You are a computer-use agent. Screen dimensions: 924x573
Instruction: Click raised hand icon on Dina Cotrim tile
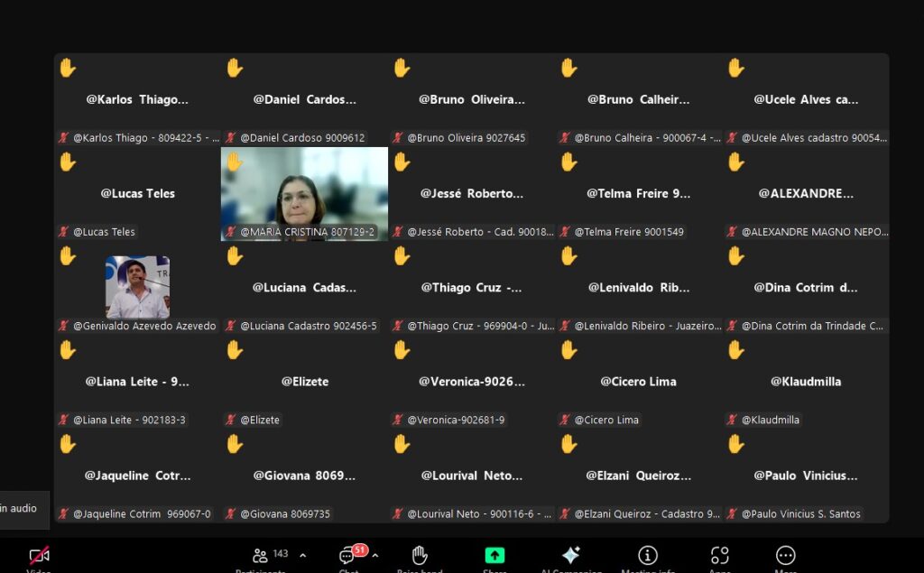pyautogui.click(x=736, y=256)
